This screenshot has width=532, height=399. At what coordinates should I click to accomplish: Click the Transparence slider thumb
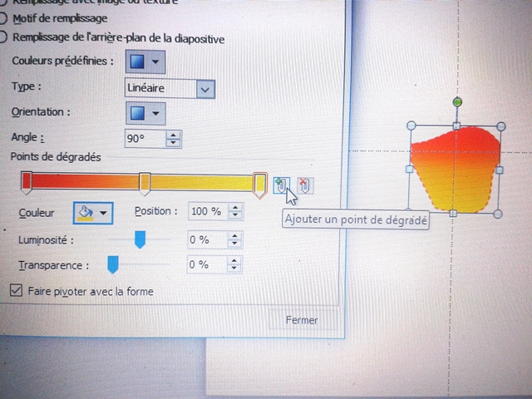112,265
